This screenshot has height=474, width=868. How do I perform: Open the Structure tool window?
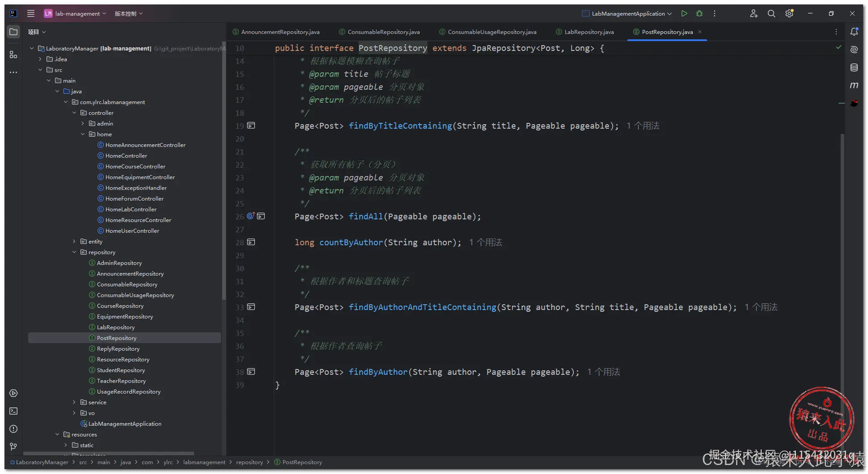coord(13,55)
